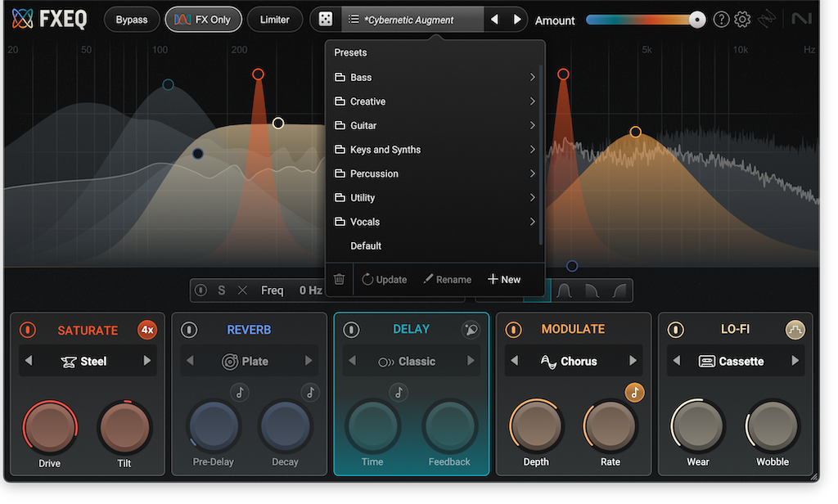Switch Reverb Plate type to next
Viewport: 838px width, 504px height.
pyautogui.click(x=309, y=362)
